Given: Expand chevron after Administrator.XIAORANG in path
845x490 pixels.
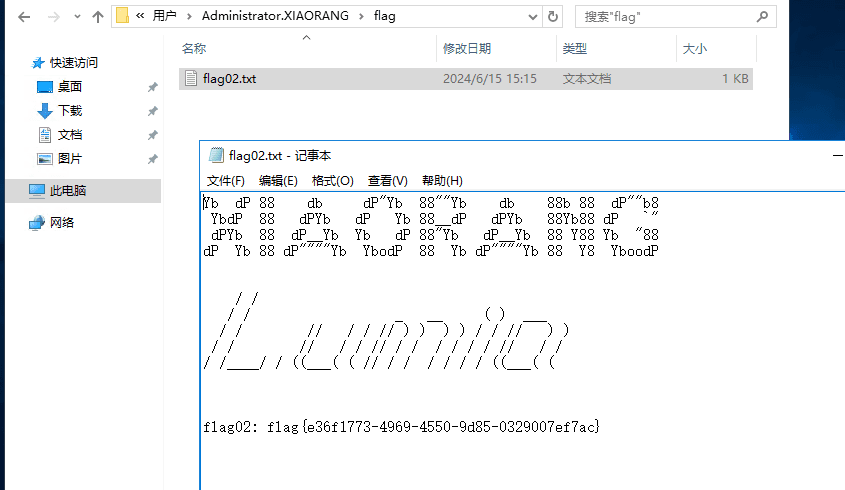Looking at the screenshot, I should point(361,17).
